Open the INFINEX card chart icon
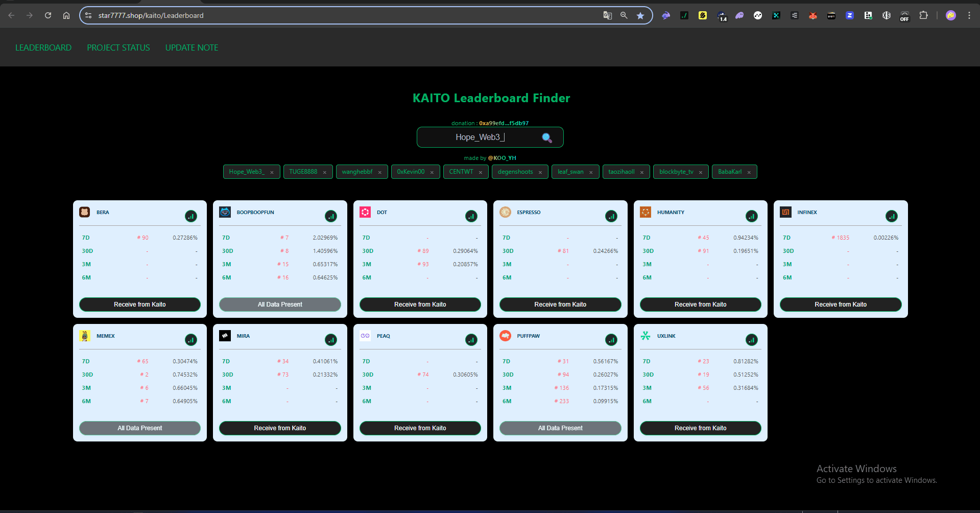The width and height of the screenshot is (980, 513). click(891, 216)
